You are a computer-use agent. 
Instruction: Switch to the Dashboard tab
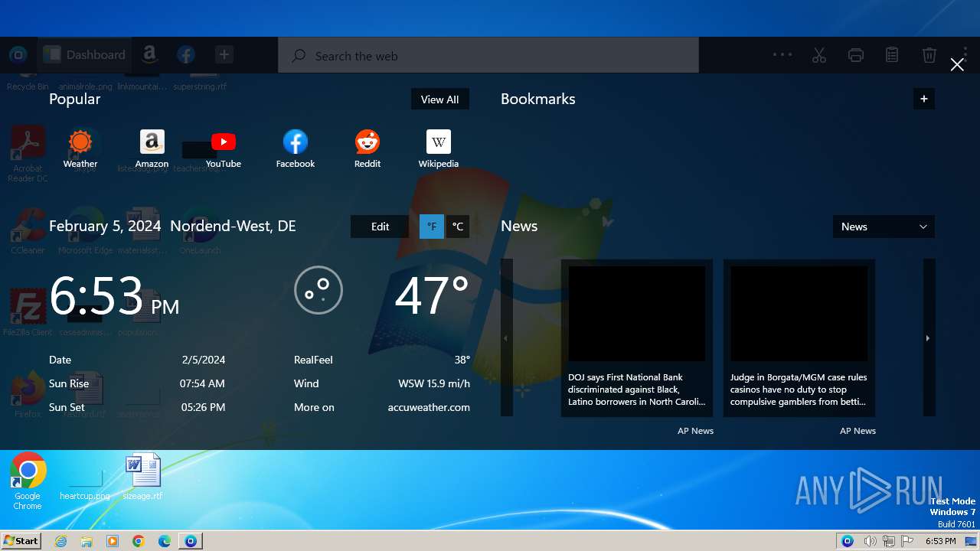coord(84,54)
